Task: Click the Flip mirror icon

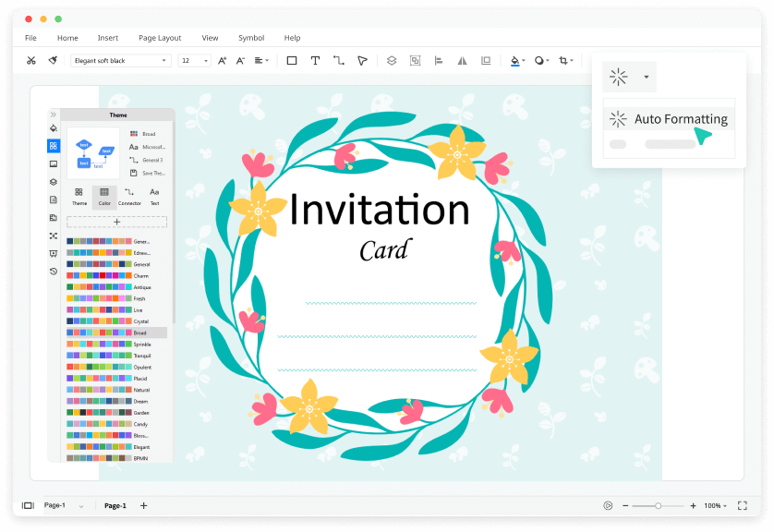Action: pos(462,60)
